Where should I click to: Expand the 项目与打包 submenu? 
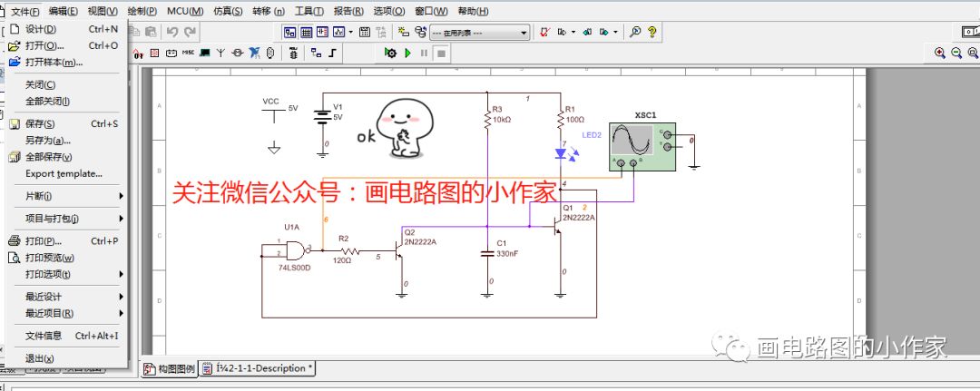[x=67, y=219]
